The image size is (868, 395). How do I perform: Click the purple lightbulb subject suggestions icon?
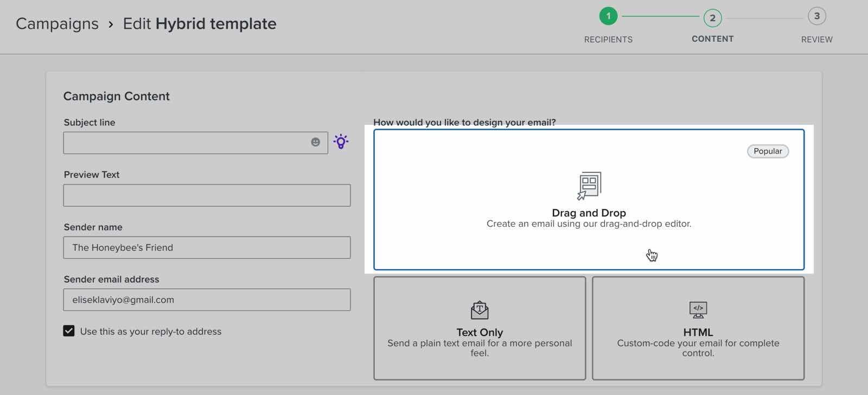(341, 142)
